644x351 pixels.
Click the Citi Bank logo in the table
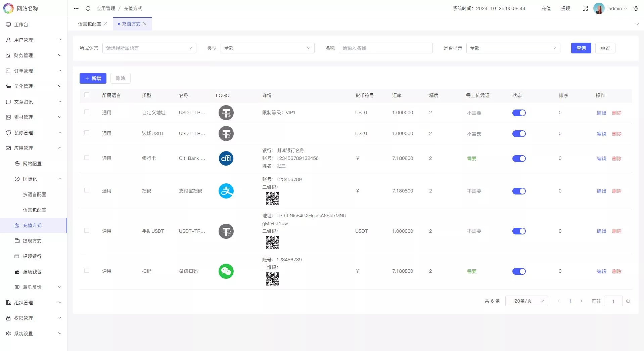[x=226, y=158]
